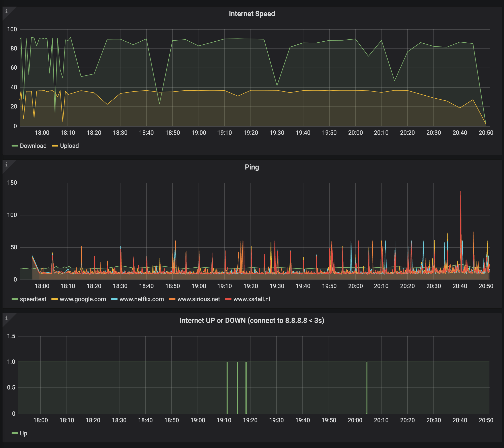
Task: Click the Internet Speed panel info icon
Action: coord(6,11)
